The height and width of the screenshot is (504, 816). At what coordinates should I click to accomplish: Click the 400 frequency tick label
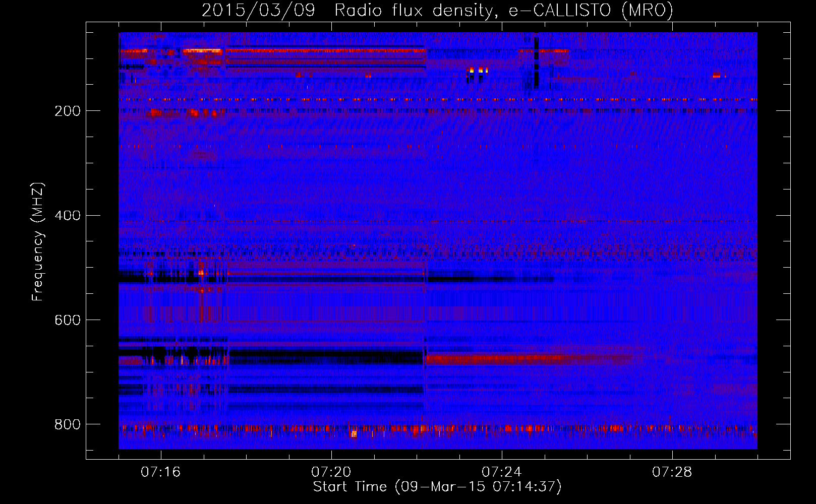coord(68,216)
